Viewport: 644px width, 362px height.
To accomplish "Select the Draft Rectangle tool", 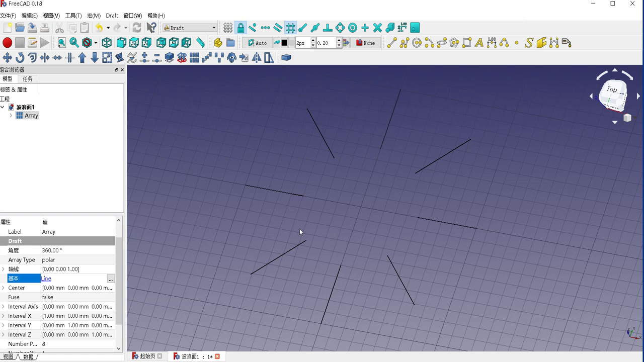I will [466, 43].
